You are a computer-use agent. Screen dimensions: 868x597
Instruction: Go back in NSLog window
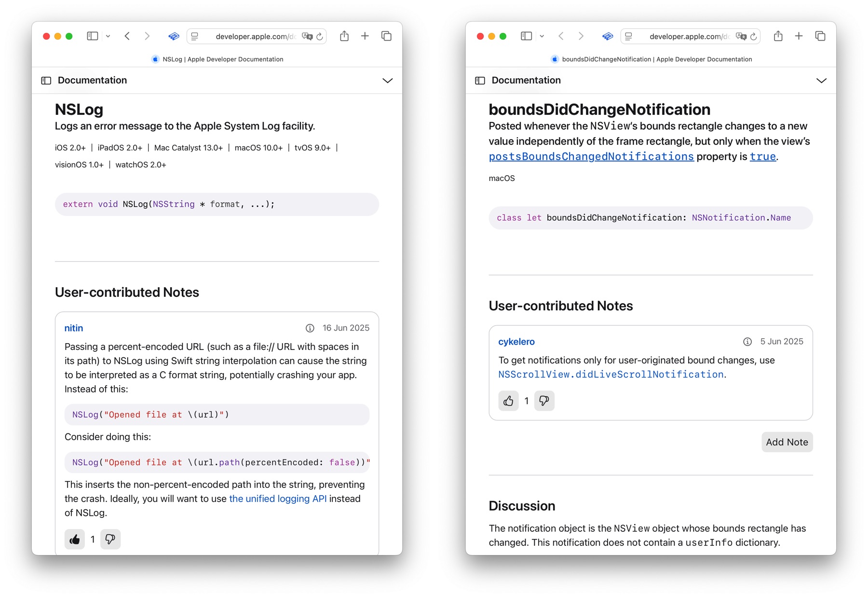coord(127,36)
